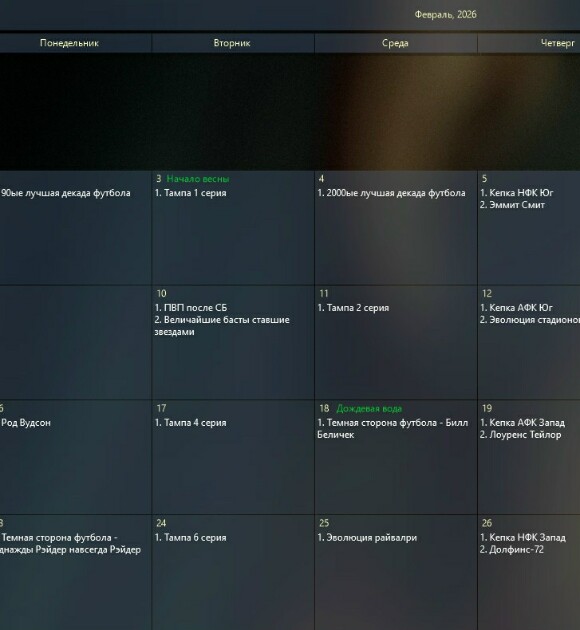
Task: Select the Долфинс-72 entry
Action: [x=512, y=550]
